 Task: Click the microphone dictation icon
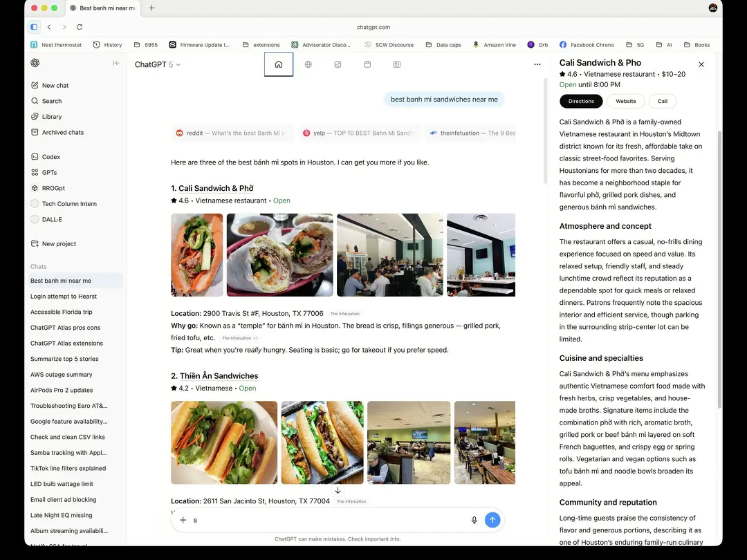pyautogui.click(x=474, y=520)
